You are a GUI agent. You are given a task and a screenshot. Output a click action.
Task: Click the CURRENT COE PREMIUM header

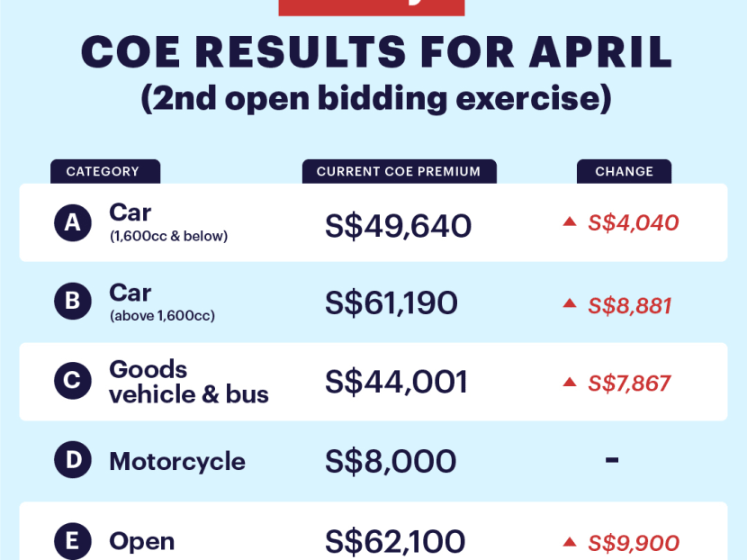coord(398,171)
